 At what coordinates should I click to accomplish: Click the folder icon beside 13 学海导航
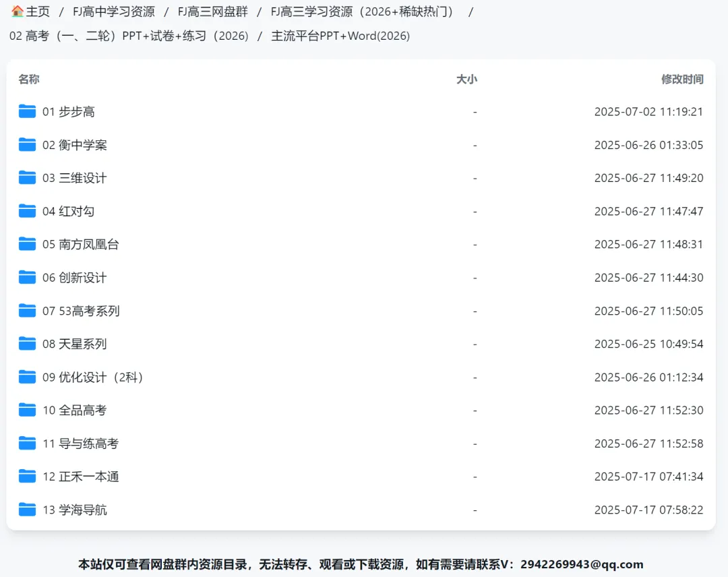(26, 510)
